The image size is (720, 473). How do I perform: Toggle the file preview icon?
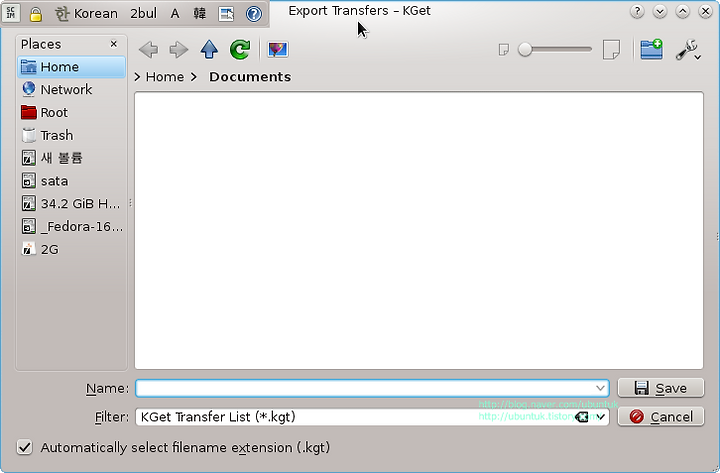coord(278,50)
